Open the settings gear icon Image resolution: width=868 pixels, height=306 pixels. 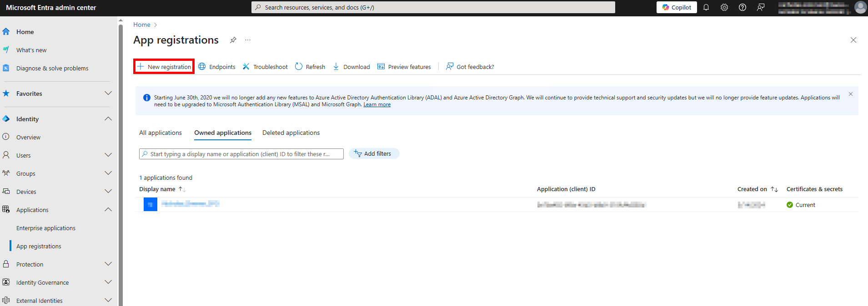tap(724, 7)
